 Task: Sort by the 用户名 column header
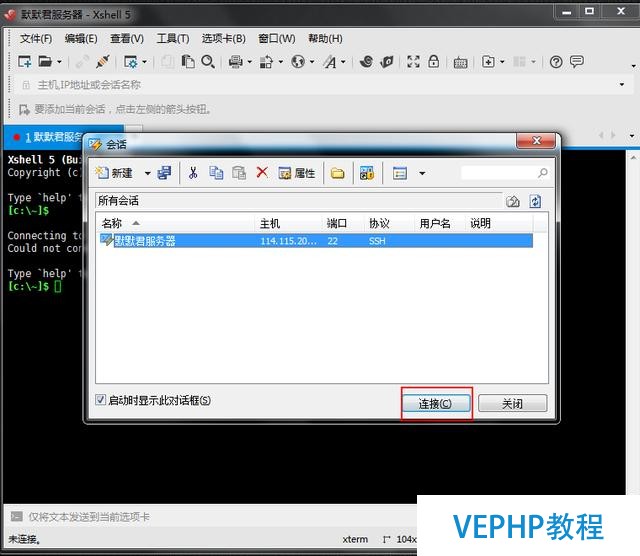439,223
